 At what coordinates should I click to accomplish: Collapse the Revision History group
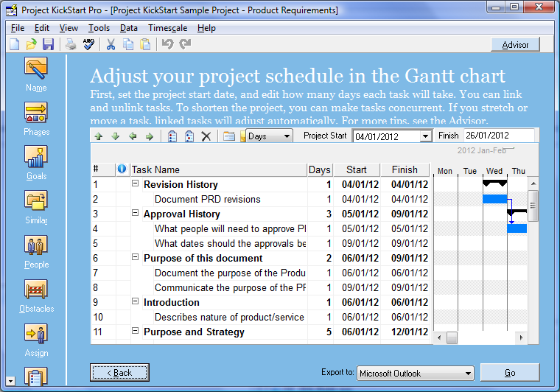point(136,183)
